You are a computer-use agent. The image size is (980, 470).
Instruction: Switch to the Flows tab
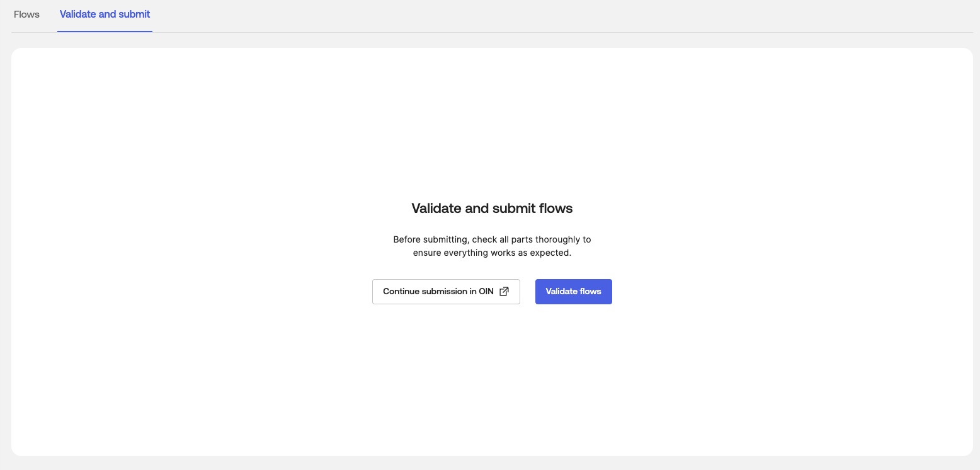[x=26, y=14]
